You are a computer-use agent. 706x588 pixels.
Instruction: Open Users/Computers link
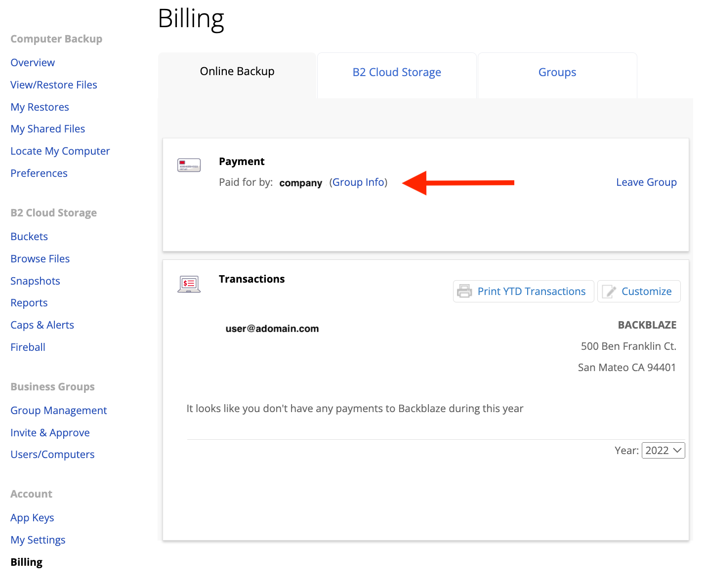click(x=52, y=455)
